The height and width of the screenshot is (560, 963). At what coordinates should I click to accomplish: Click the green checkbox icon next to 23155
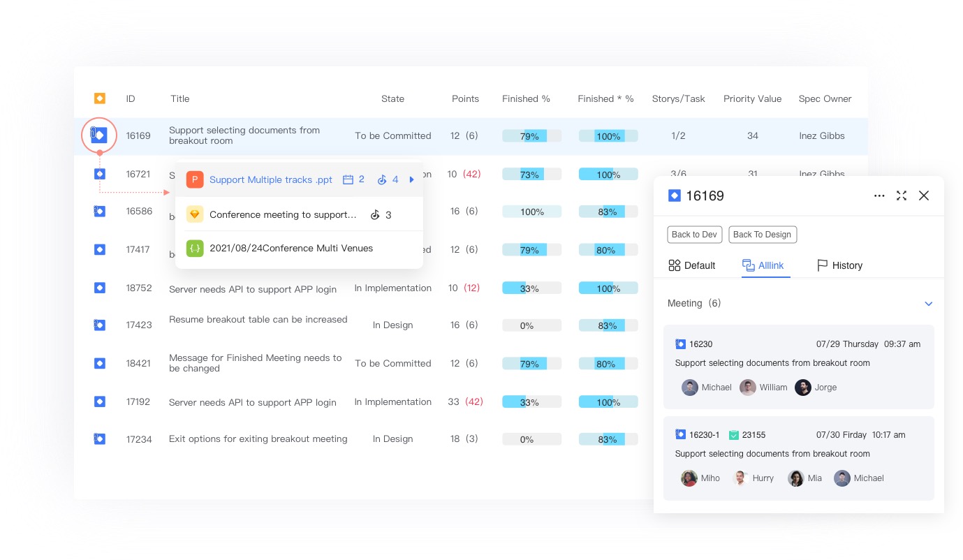pyautogui.click(x=733, y=435)
